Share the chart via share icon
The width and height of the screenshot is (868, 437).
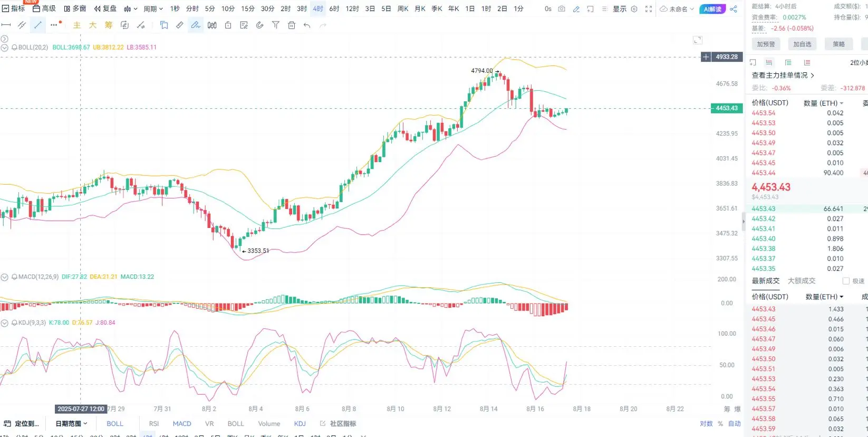click(x=734, y=9)
